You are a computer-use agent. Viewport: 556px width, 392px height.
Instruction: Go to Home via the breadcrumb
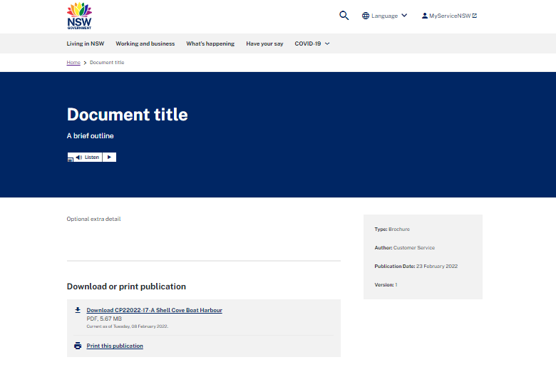(x=73, y=63)
